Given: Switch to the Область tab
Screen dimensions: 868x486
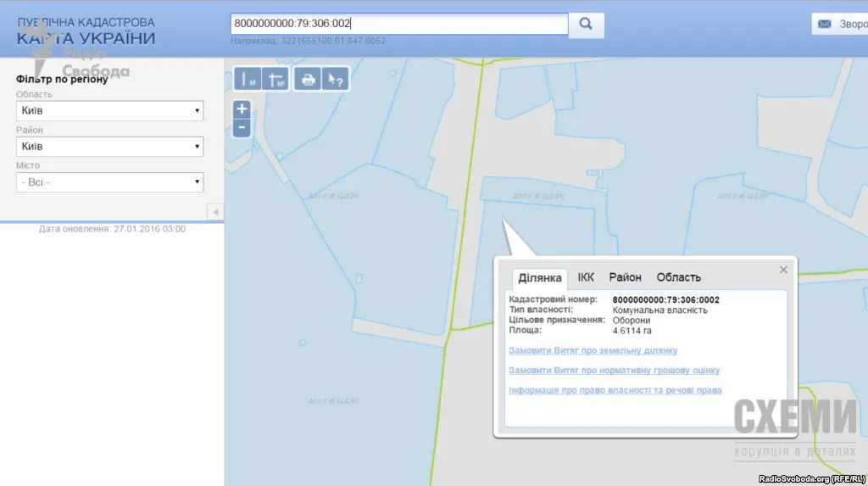Looking at the screenshot, I should coord(679,277).
